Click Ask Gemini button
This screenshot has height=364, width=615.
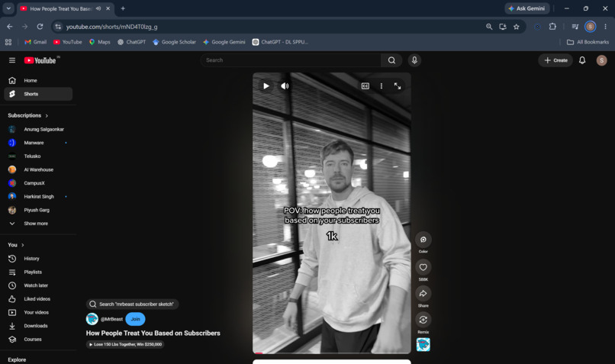[x=526, y=8]
